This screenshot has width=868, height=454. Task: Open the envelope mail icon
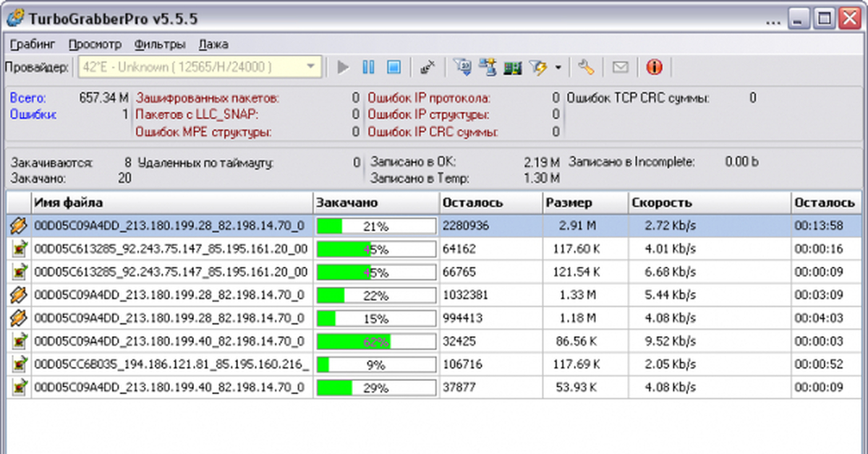(x=620, y=68)
